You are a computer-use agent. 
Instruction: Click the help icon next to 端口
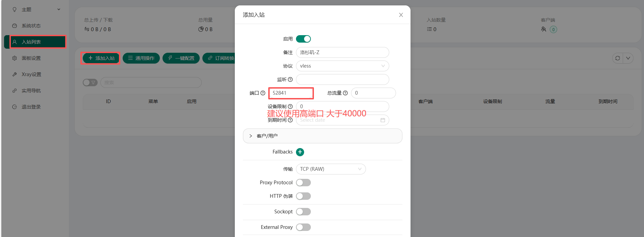pyautogui.click(x=263, y=93)
